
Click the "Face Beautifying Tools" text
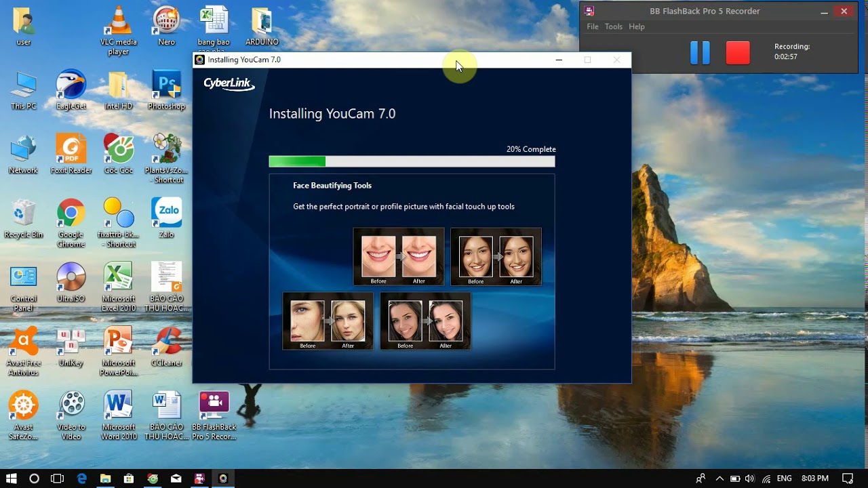point(332,186)
